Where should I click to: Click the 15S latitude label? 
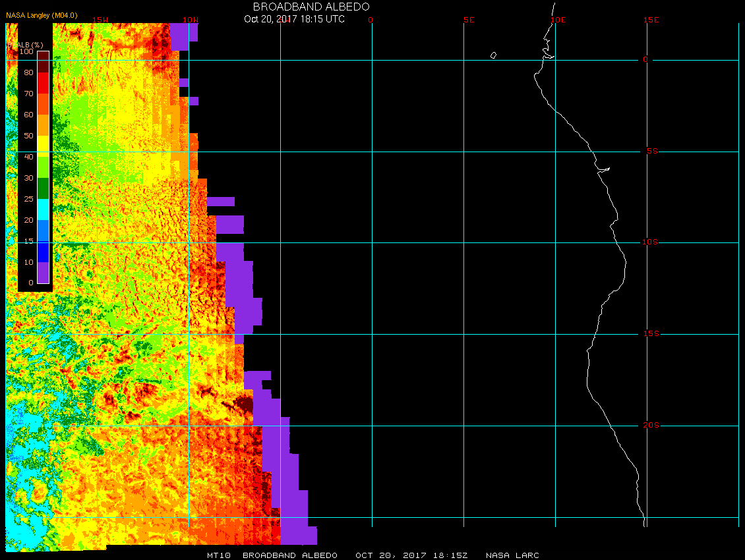pyautogui.click(x=649, y=334)
